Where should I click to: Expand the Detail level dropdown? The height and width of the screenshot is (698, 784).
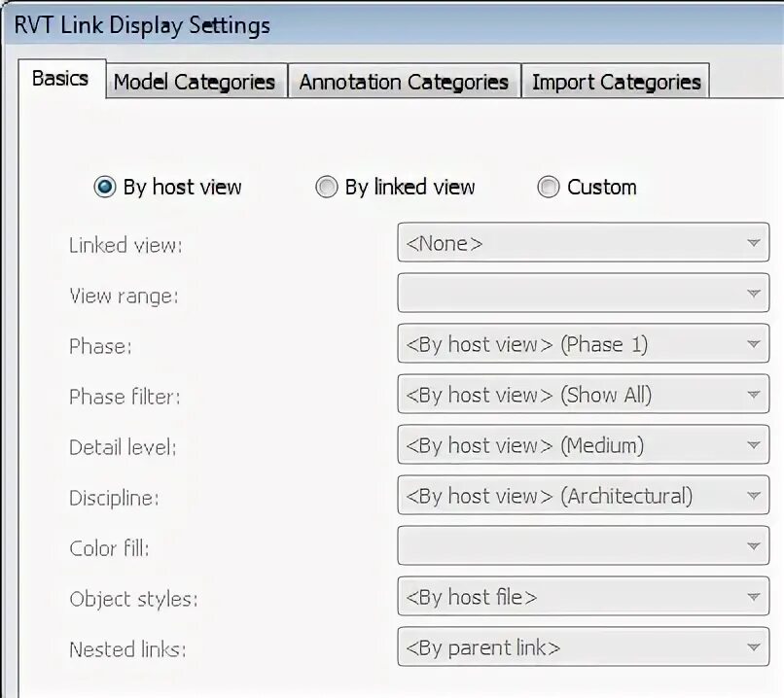tap(583, 445)
